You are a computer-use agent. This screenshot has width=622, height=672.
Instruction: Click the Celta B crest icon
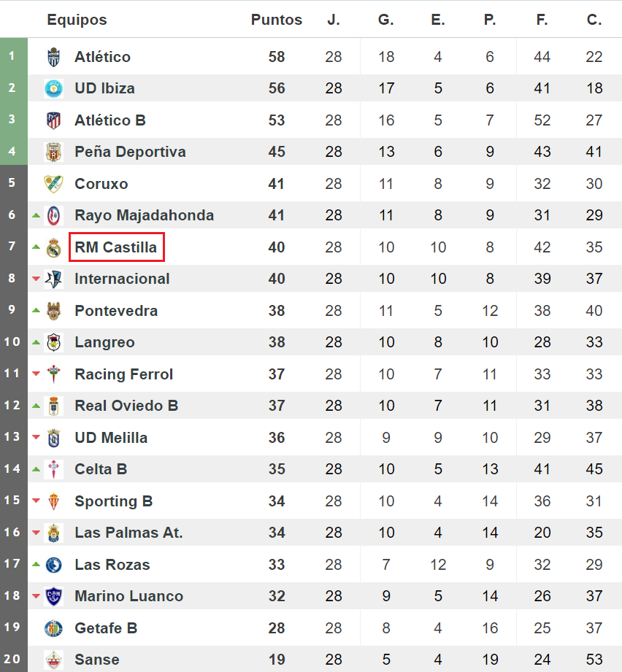coord(53,469)
